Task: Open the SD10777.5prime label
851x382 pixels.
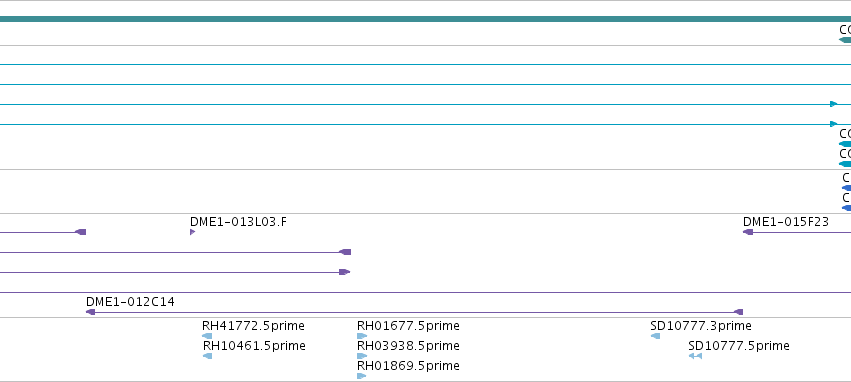Action: point(739,346)
